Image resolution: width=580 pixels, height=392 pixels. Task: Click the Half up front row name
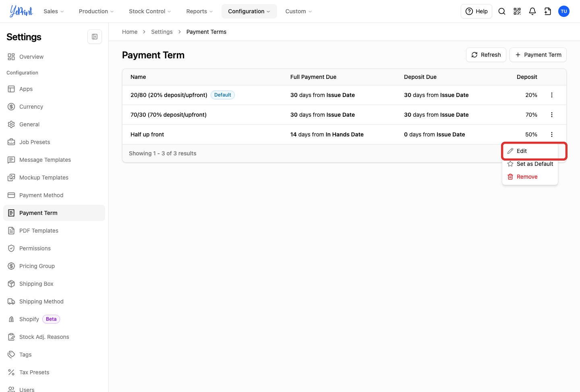pos(147,134)
